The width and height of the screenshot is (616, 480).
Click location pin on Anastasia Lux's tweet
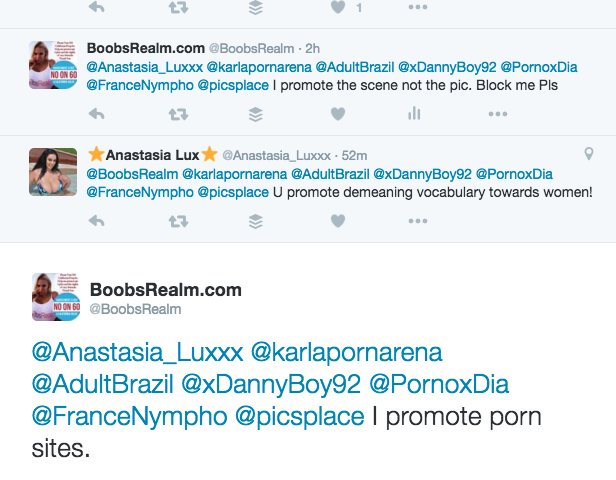588,154
